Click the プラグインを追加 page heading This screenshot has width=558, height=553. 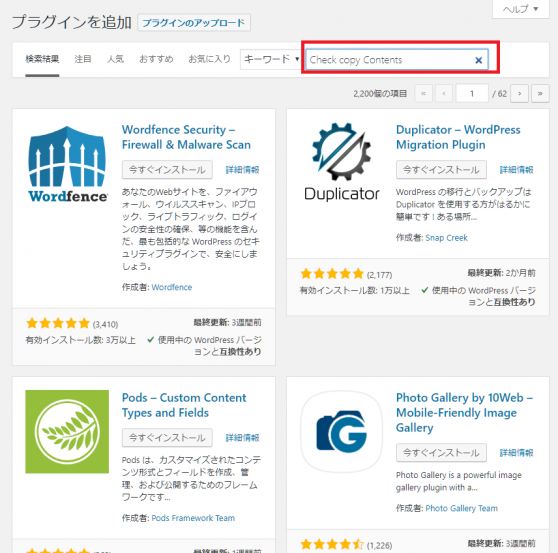pyautogui.click(x=72, y=22)
